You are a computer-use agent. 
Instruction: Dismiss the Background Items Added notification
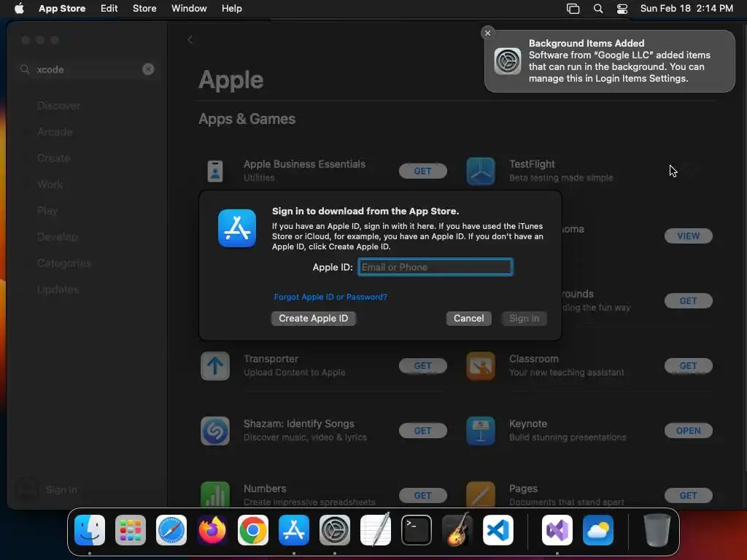(x=487, y=33)
